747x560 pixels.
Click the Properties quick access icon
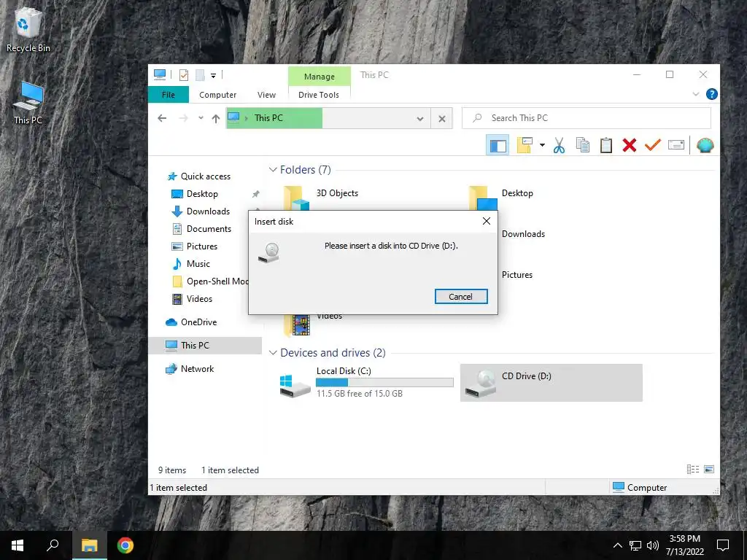click(x=184, y=75)
